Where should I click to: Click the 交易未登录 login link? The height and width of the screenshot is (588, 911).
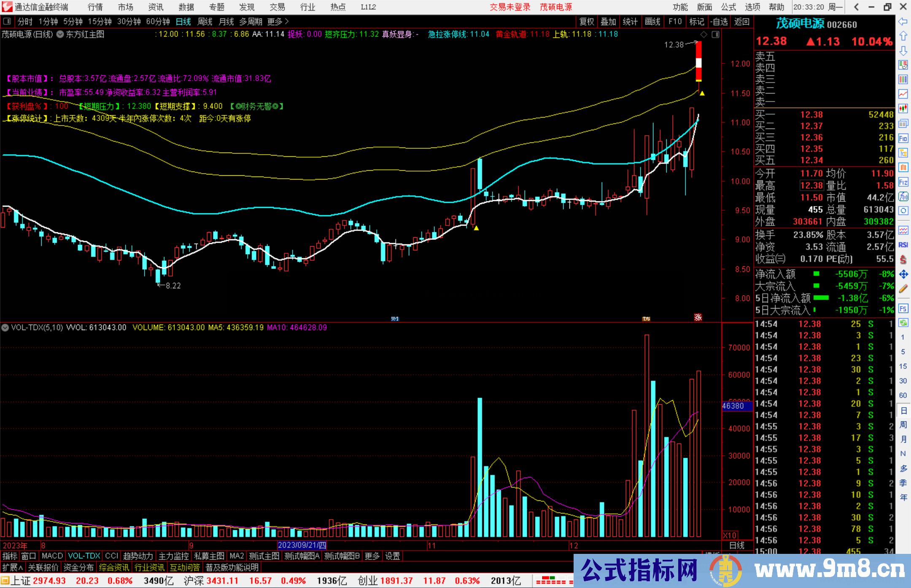click(x=510, y=7)
